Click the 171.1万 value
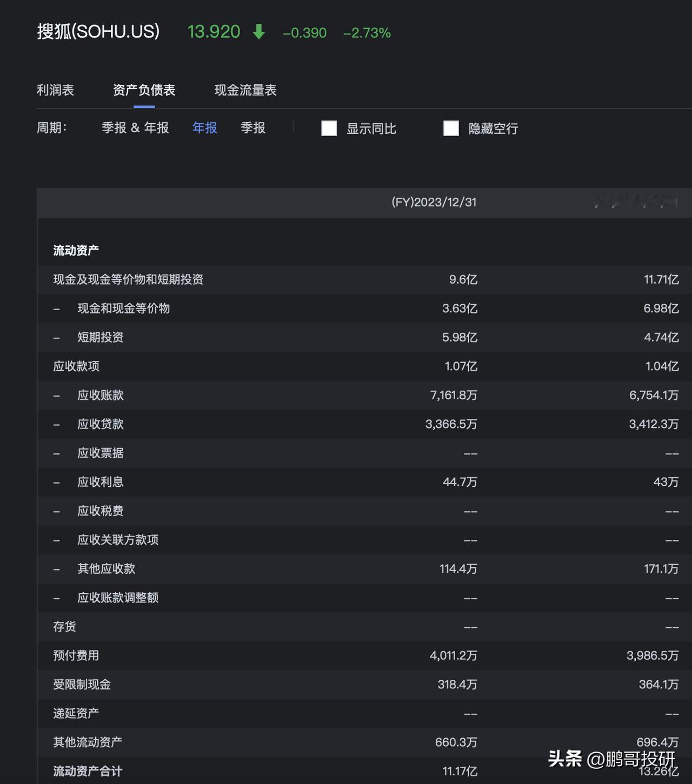The width and height of the screenshot is (692, 784). click(x=661, y=569)
